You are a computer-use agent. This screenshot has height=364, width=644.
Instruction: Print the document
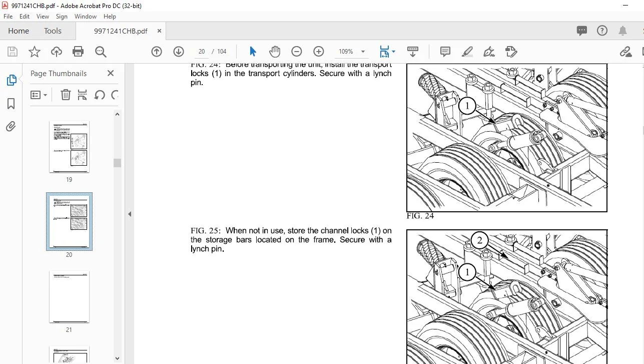pos(78,52)
